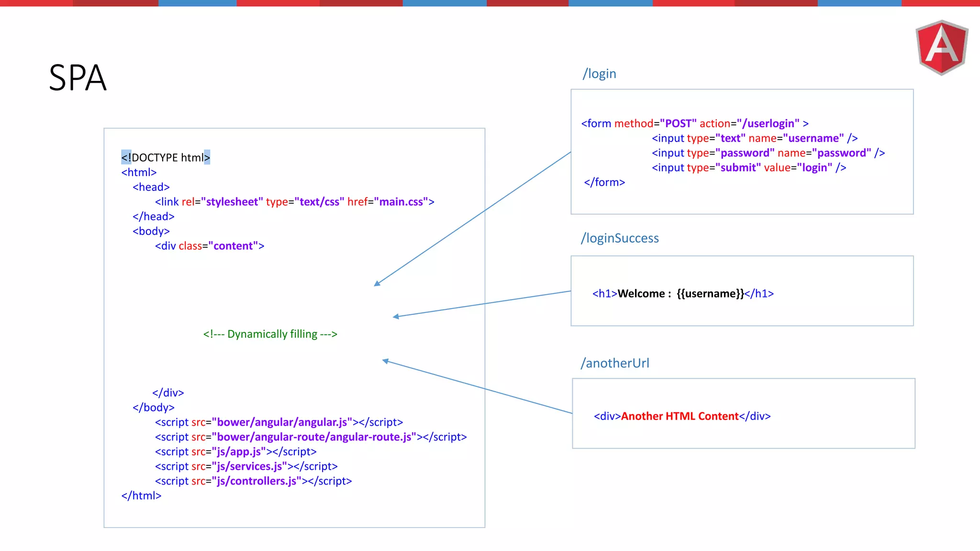Screen dimensions: 980x551
Task: Click the Dynamically filling comment
Action: pos(270,334)
